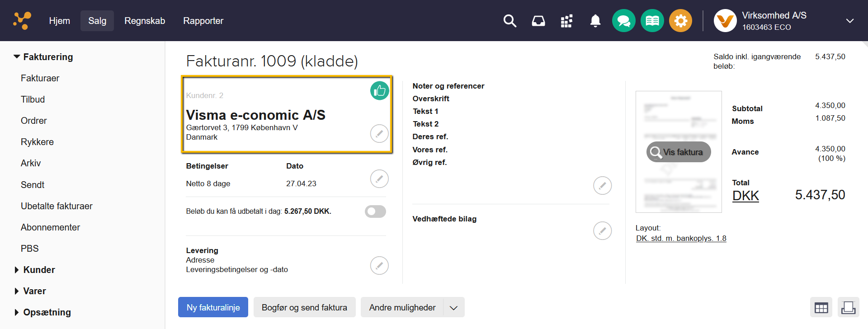Open the DK. std. m. bankoplys. 1.8 layout link

(681, 238)
